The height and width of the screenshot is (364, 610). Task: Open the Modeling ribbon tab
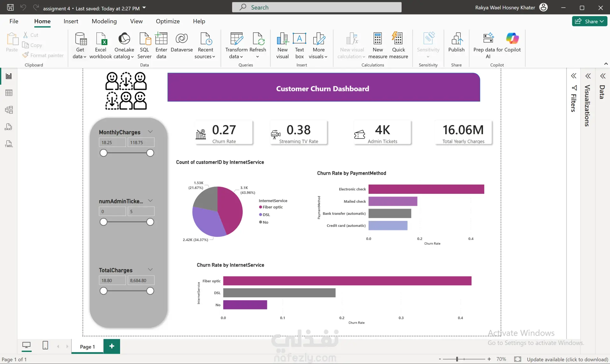[x=104, y=21]
